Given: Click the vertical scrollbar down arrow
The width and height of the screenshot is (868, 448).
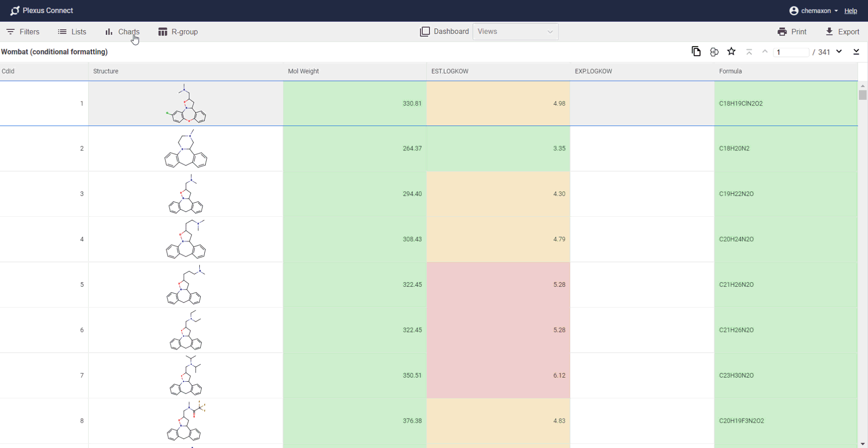Looking at the screenshot, I should 863,444.
